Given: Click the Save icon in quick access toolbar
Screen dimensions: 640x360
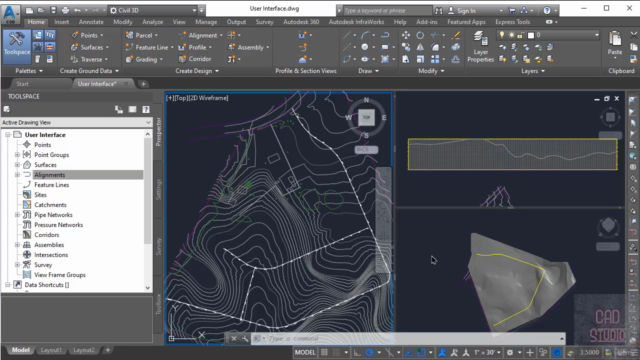Looking at the screenshot, I should click(53, 10).
